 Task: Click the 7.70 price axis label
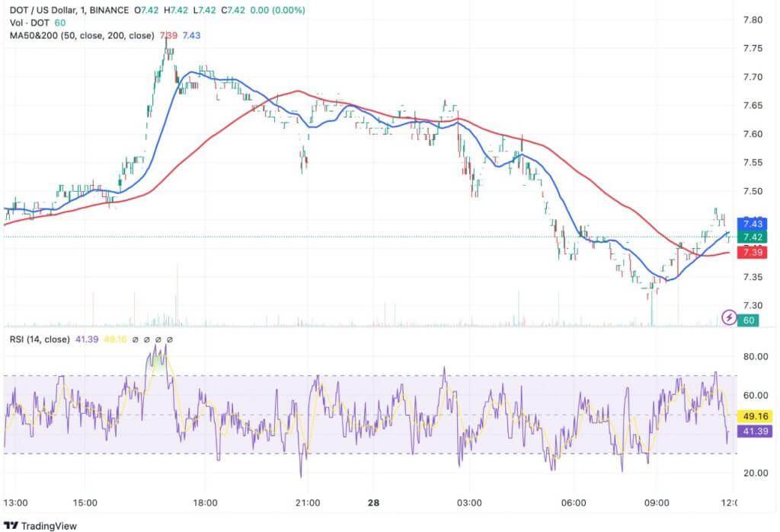click(753, 77)
